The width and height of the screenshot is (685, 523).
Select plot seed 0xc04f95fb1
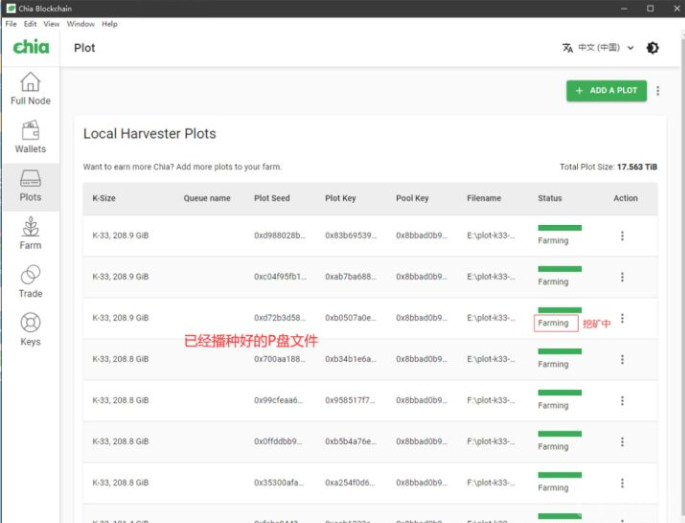pyautogui.click(x=280, y=277)
